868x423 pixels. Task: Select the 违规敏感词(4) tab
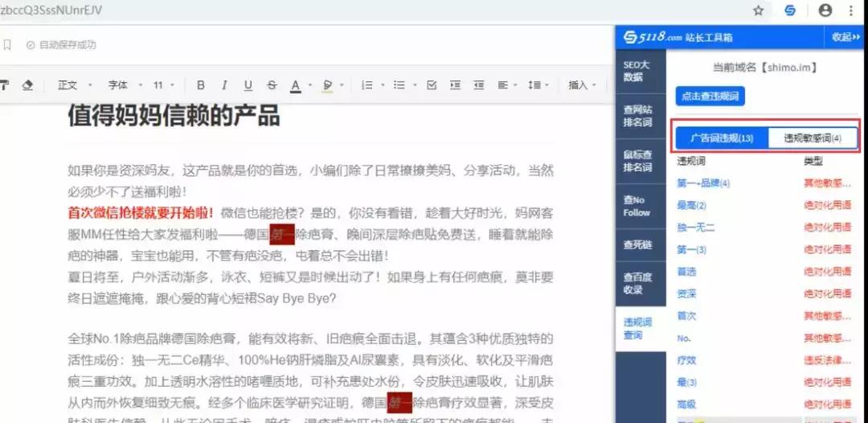point(812,138)
